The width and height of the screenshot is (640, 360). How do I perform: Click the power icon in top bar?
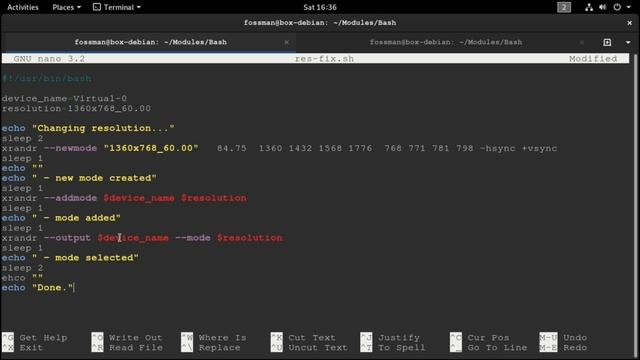click(x=617, y=7)
